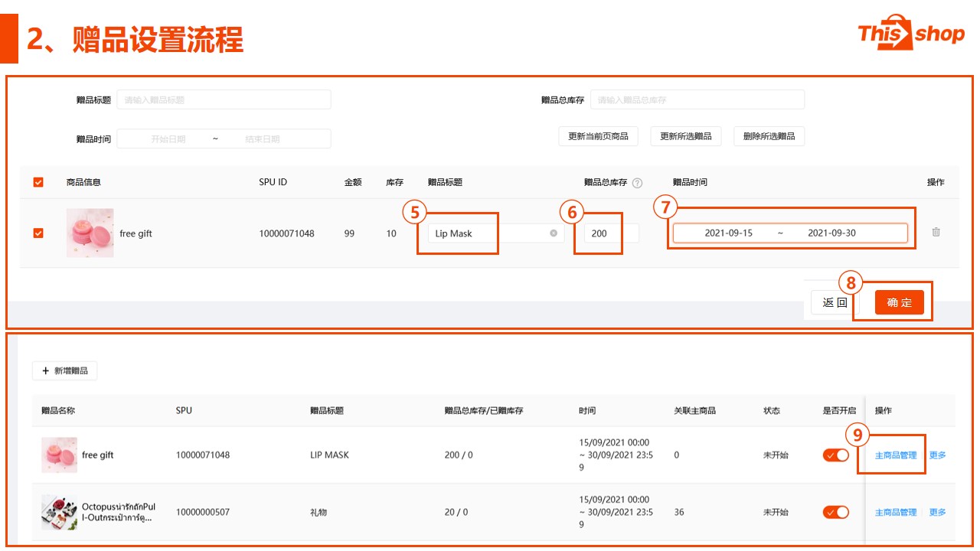
Task: Confirm with the 确定 button
Action: point(900,302)
